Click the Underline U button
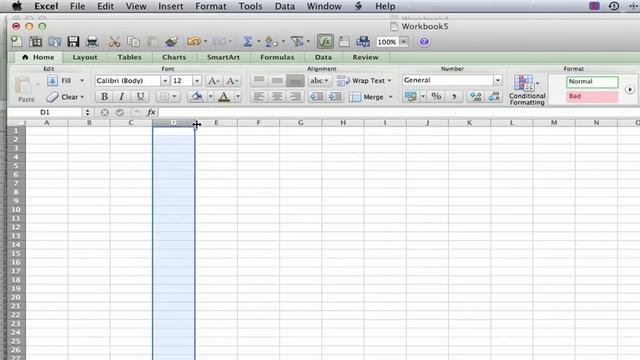The image size is (640, 360). click(140, 97)
